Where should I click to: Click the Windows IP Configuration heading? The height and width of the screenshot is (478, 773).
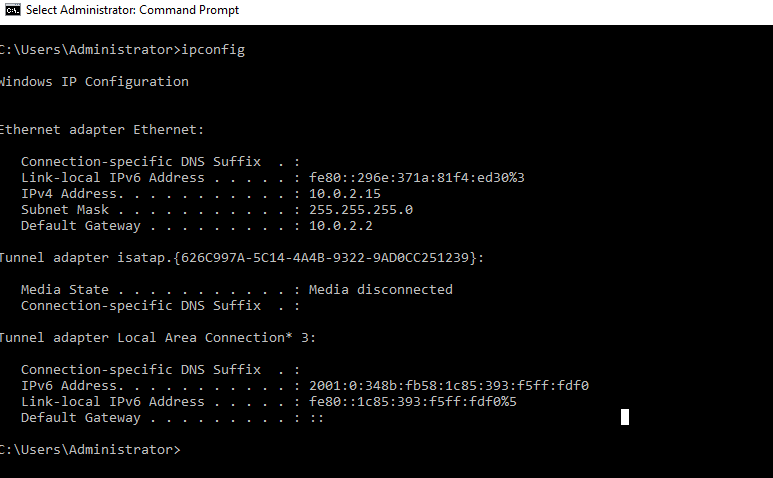click(94, 81)
